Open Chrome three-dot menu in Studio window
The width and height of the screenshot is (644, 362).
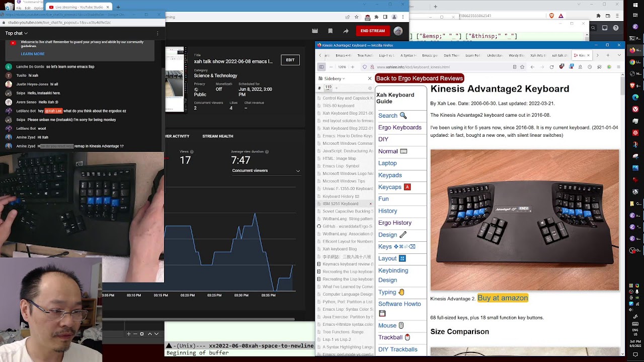[x=403, y=17]
